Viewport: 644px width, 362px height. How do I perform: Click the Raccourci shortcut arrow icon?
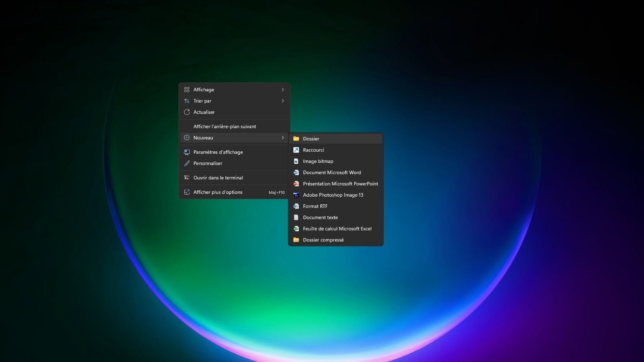click(x=296, y=150)
